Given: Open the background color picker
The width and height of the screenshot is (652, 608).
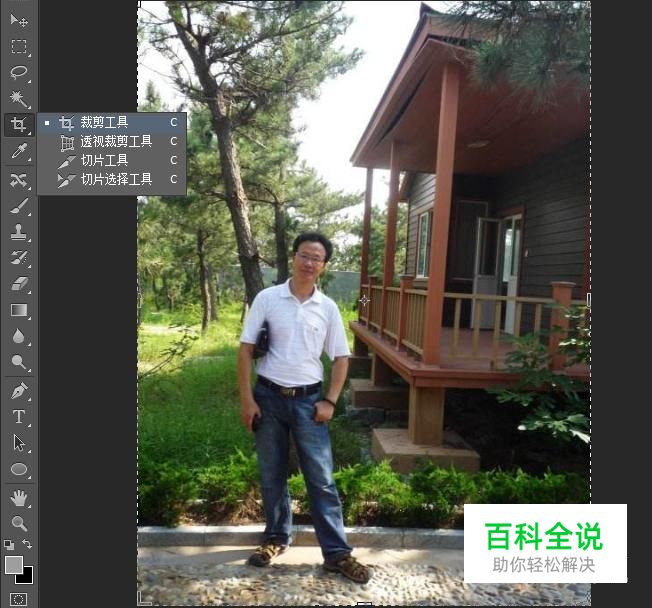Looking at the screenshot, I should [x=27, y=578].
